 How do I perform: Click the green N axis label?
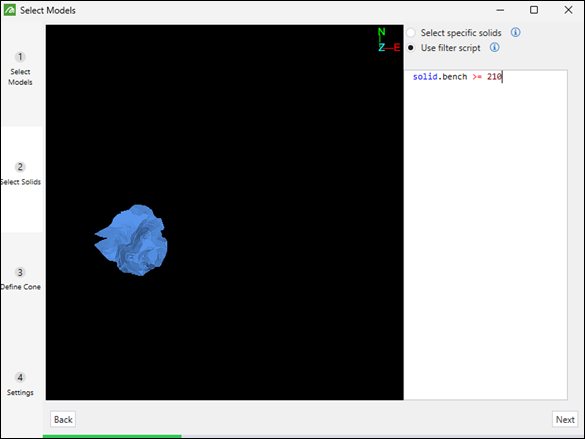(x=381, y=32)
